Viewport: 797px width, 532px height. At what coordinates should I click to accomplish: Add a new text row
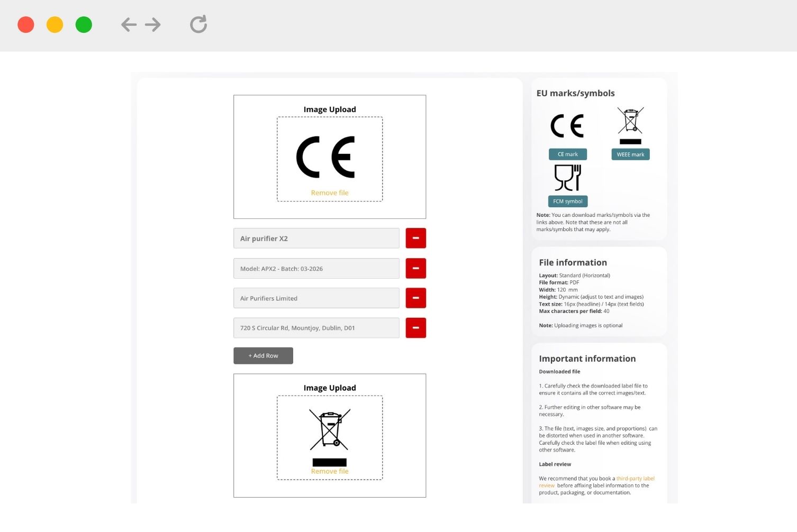point(263,356)
